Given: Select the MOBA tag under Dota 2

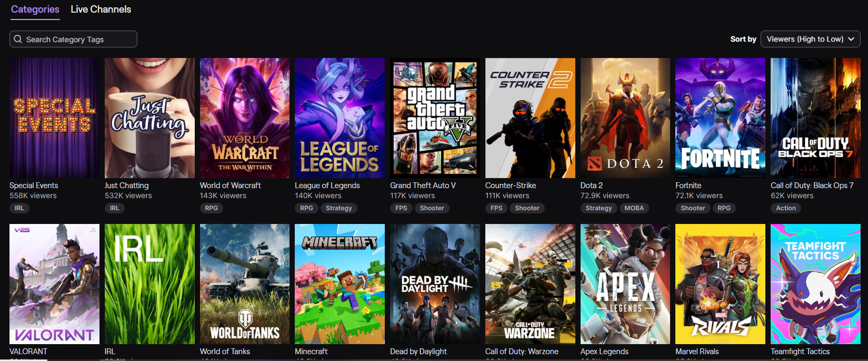Looking at the screenshot, I should pos(634,208).
